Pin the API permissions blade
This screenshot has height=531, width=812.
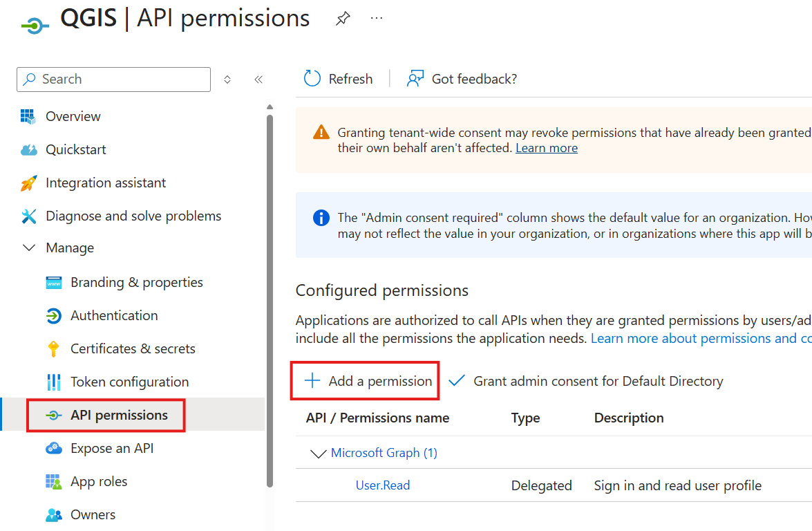pos(343,19)
